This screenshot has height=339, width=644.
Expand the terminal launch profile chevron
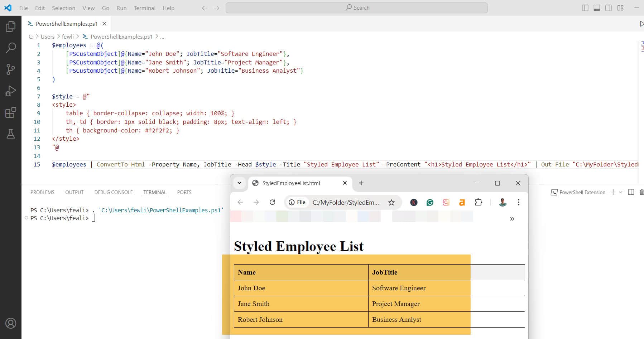coord(621,192)
